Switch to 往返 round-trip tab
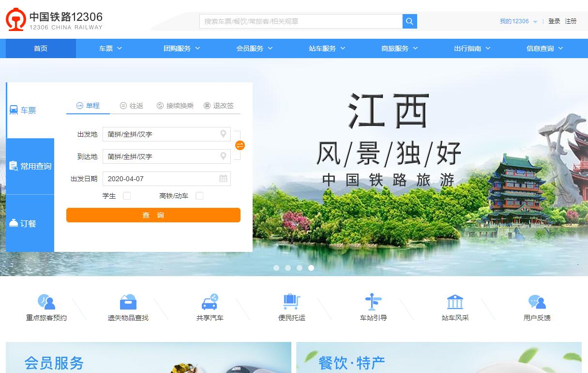 [132, 106]
